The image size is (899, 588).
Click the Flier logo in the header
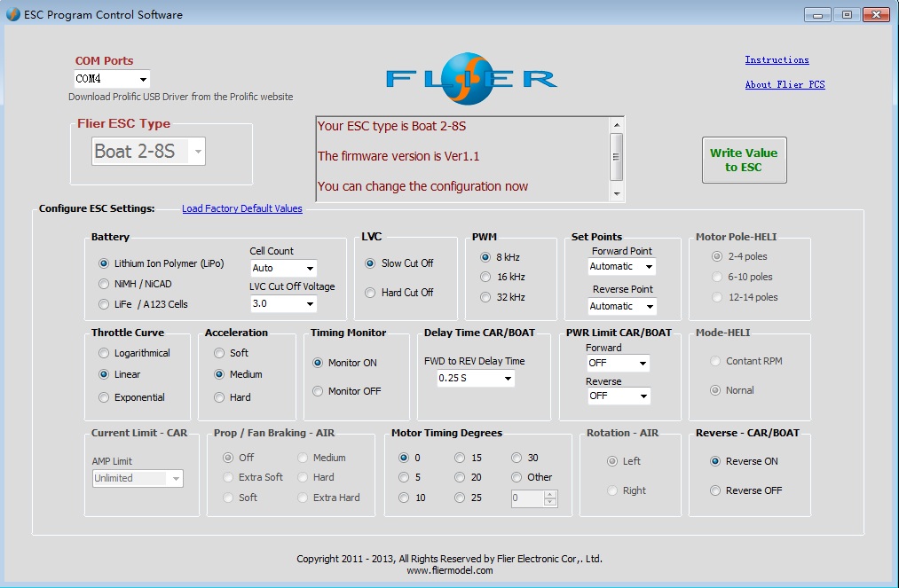(x=471, y=79)
